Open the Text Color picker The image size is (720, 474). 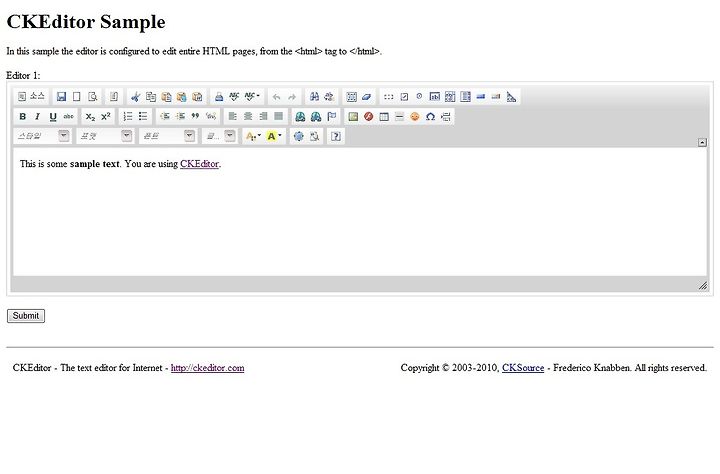pos(253,136)
